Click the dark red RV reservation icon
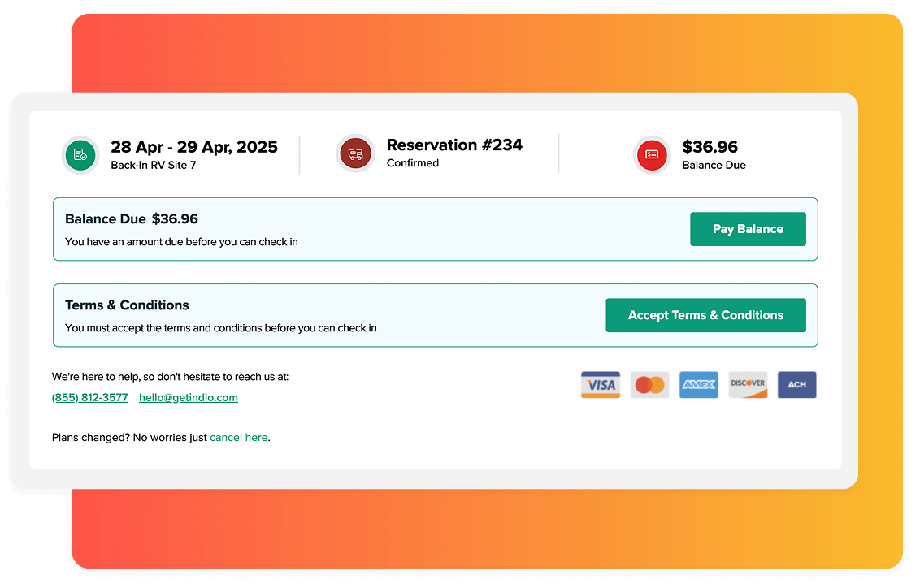Viewport: 920px width, 588px height. tap(355, 153)
